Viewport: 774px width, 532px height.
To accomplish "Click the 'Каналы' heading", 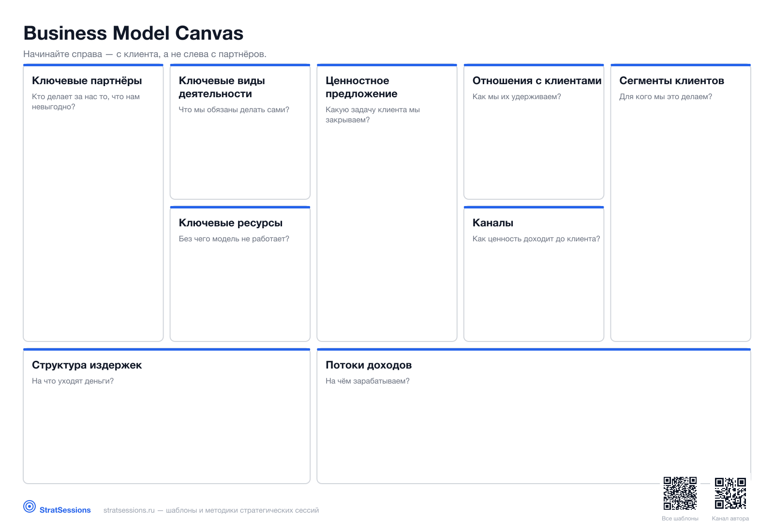I will (x=493, y=223).
